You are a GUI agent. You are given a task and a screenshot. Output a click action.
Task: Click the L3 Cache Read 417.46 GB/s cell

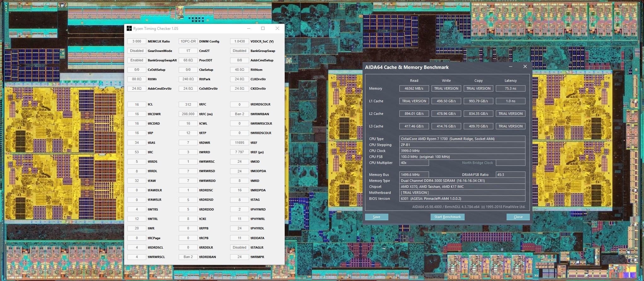click(414, 126)
